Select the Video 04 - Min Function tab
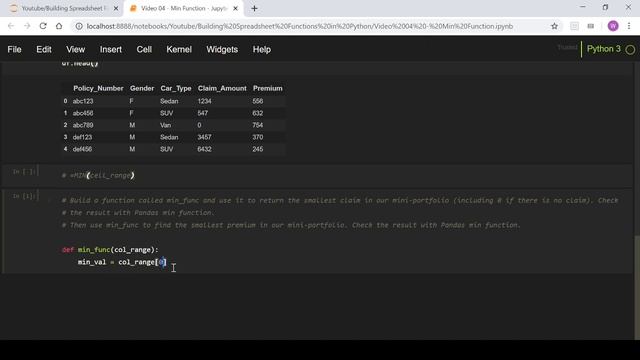This screenshot has height=360, width=640. [x=184, y=9]
